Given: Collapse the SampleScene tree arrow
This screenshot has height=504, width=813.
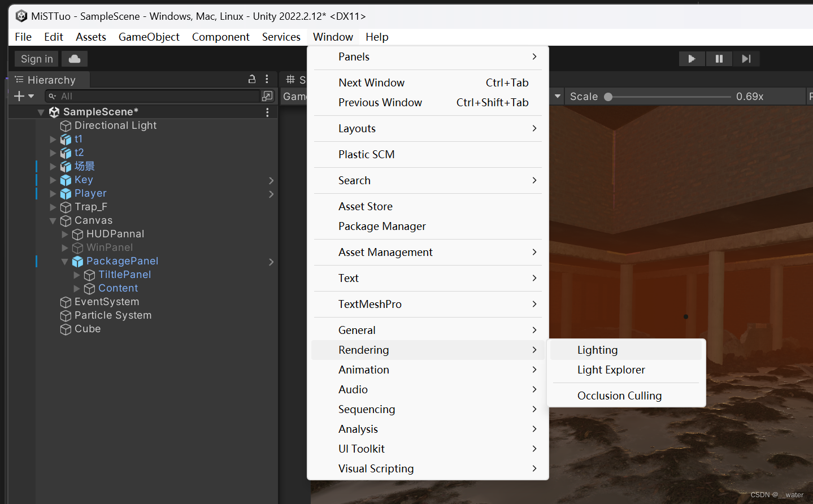Looking at the screenshot, I should pyautogui.click(x=41, y=112).
